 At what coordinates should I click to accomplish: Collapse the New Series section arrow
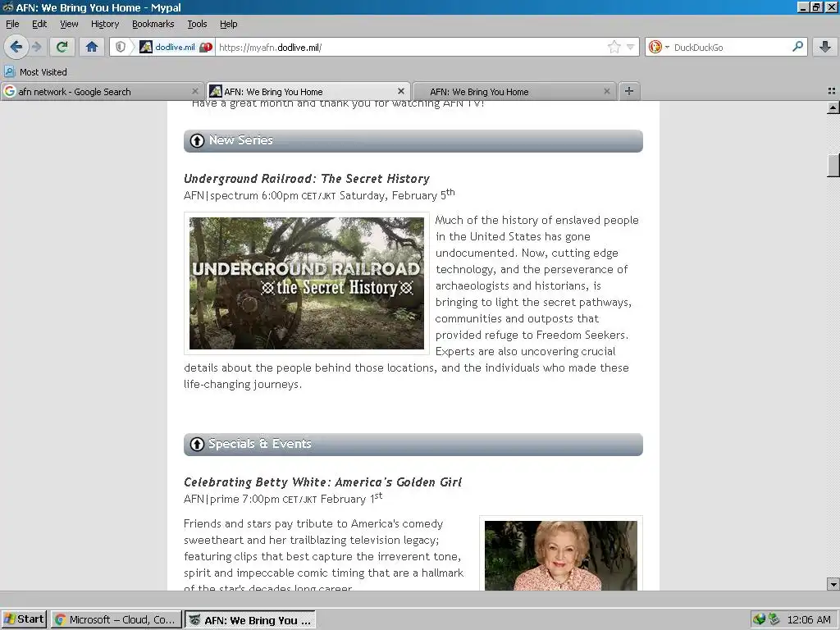point(197,140)
